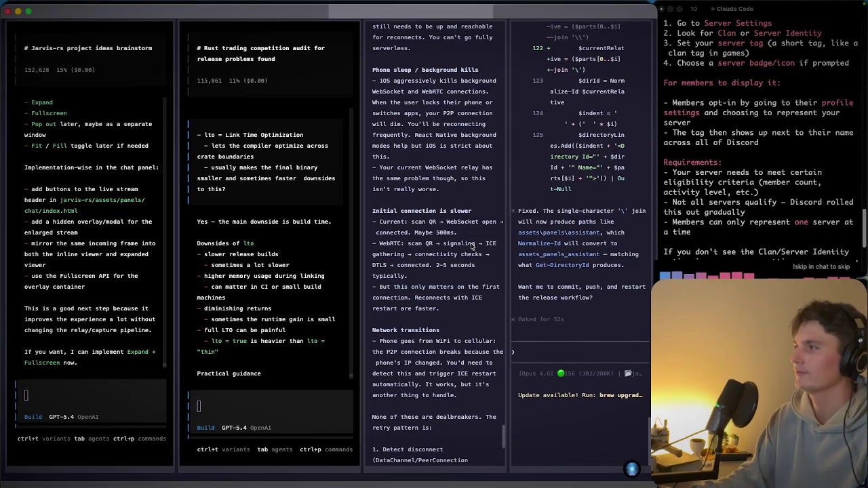The width and height of the screenshot is (868, 488).
Task: Click 'Network transitions' heading
Action: [x=406, y=330]
